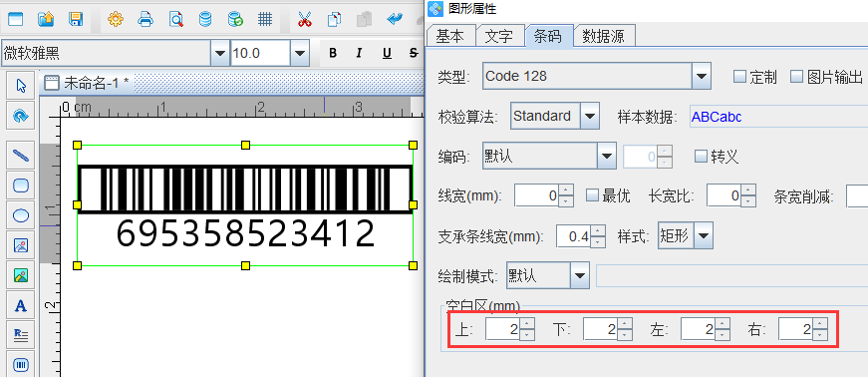868x377 pixels.
Task: Expand the 绘制模式 dropdown
Action: [x=579, y=275]
